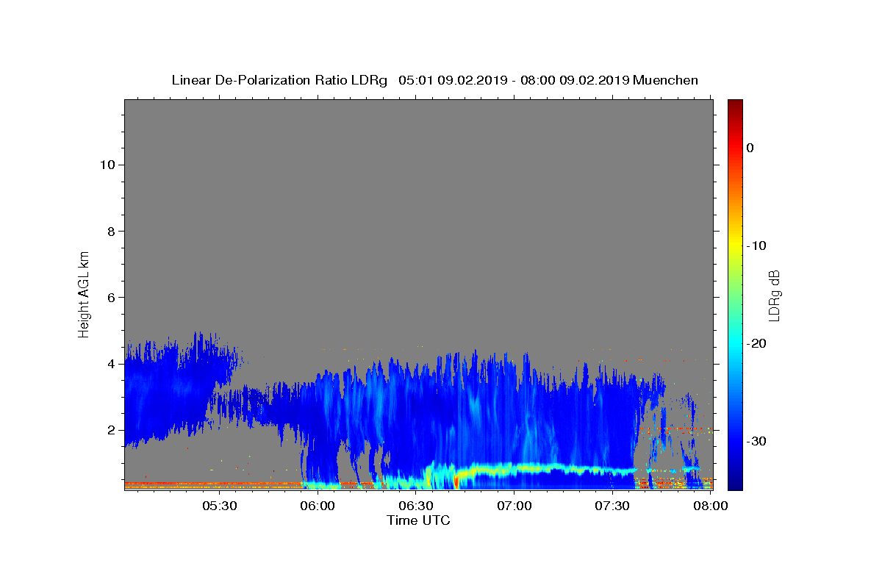Click the colorbar value '-10'

(757, 245)
